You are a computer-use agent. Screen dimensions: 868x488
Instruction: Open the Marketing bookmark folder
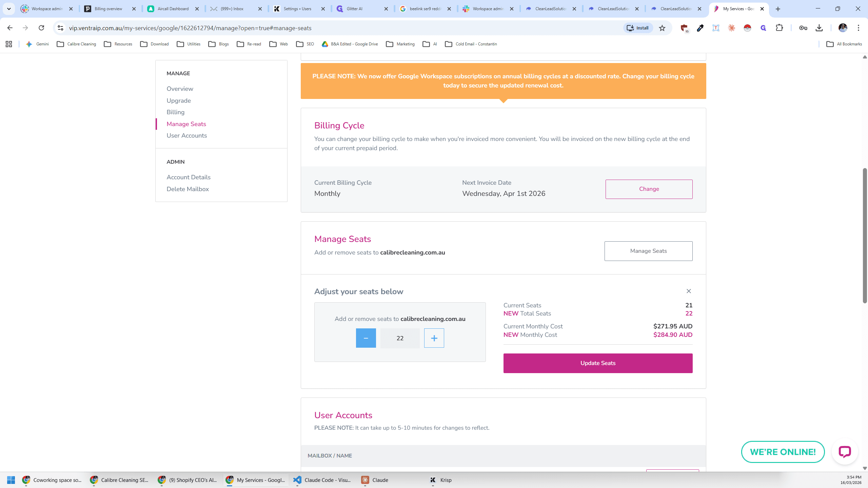(x=400, y=44)
